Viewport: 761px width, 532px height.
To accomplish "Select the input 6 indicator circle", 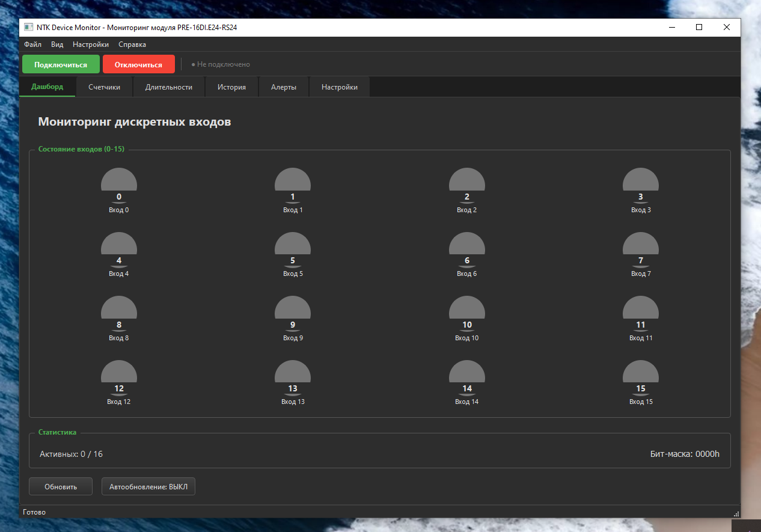I will (467, 249).
